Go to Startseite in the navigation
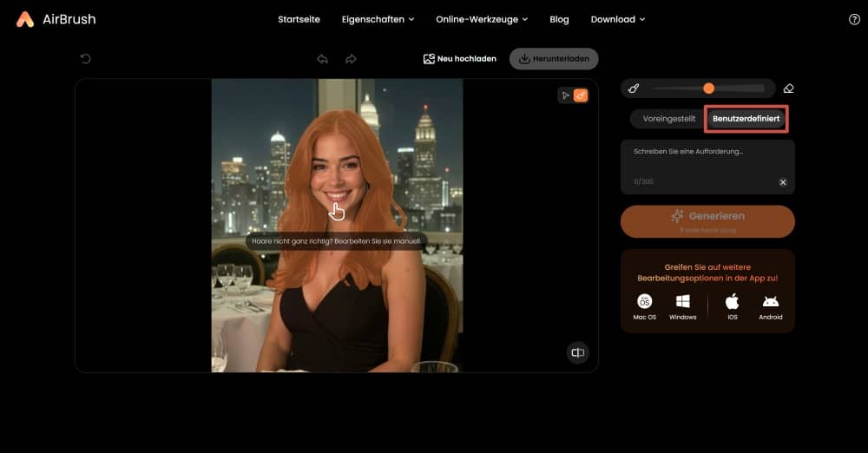 [x=299, y=19]
